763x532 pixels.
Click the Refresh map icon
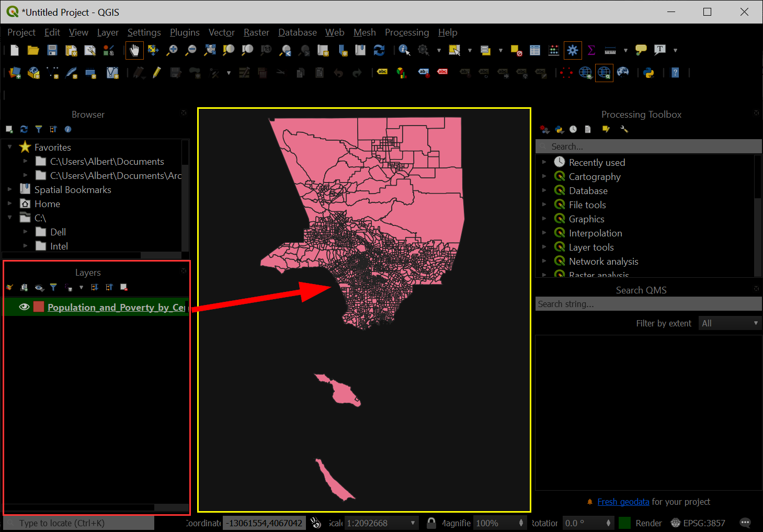tap(379, 50)
